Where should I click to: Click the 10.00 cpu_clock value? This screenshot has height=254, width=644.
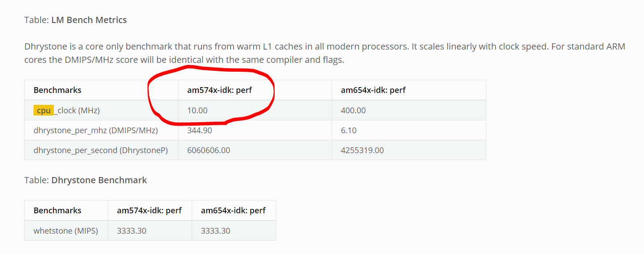[197, 111]
